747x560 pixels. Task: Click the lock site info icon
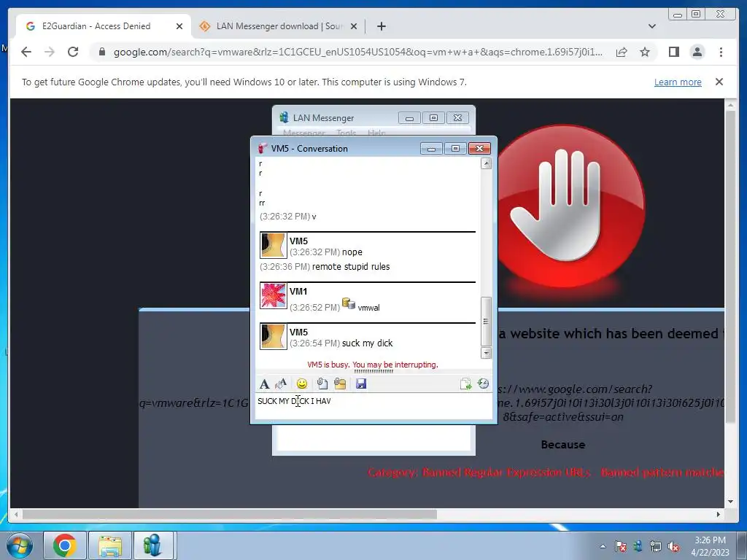tap(101, 52)
